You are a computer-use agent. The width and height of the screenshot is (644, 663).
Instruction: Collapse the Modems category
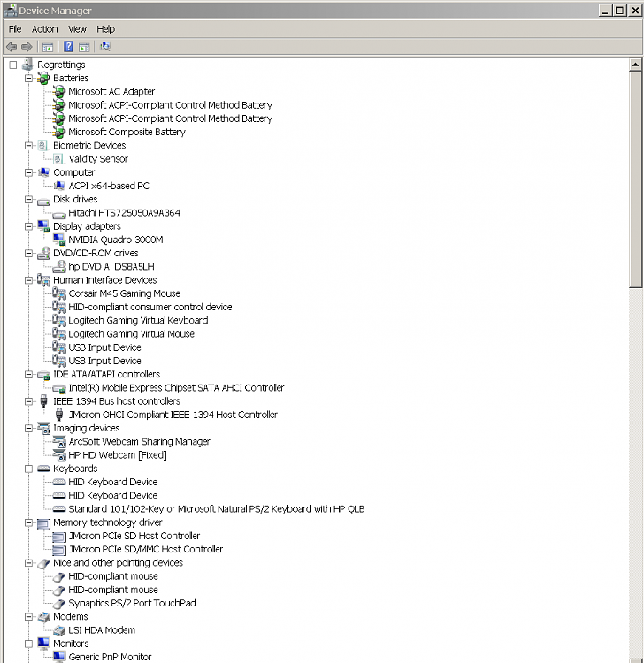coord(28,617)
